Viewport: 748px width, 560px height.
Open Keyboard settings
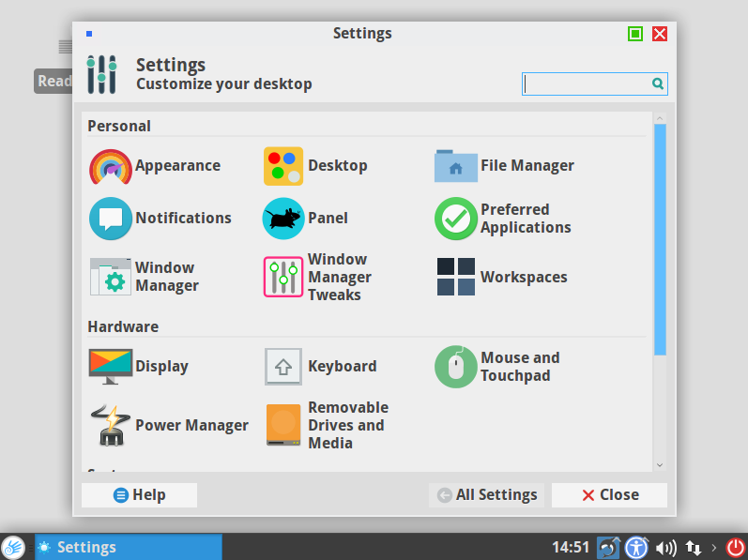click(x=283, y=367)
